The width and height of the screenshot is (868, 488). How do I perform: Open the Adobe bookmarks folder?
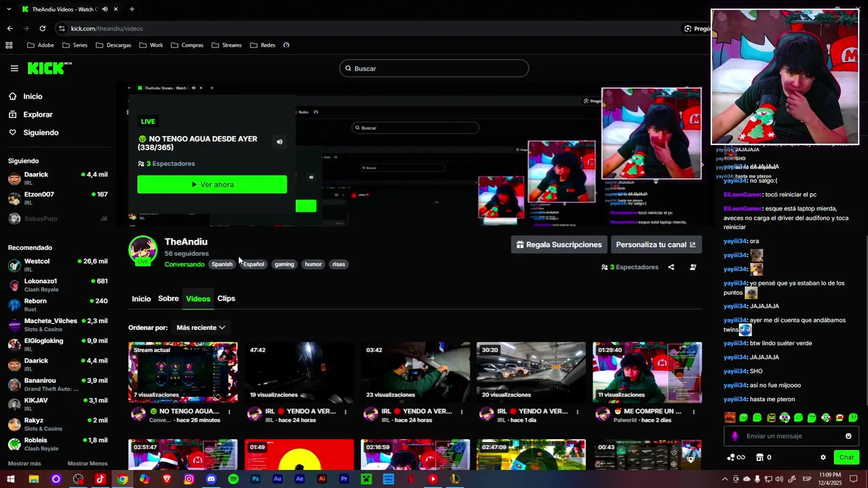point(40,45)
